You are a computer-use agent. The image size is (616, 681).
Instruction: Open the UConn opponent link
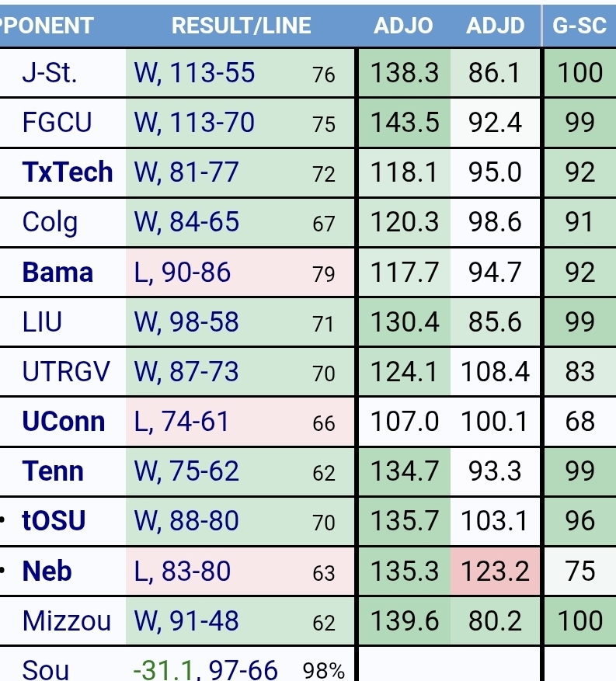coord(64,422)
